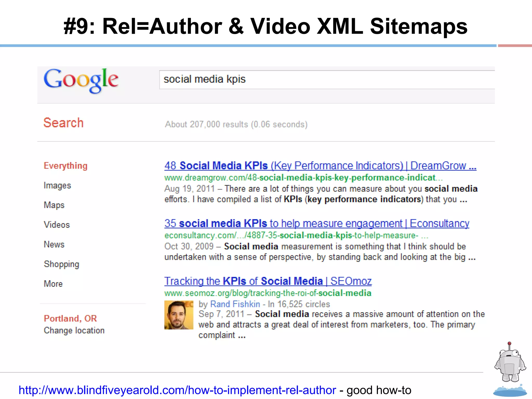The height and width of the screenshot is (399, 532).
Task: Click the 'About 207,000 results' count text
Action: [x=236, y=124]
